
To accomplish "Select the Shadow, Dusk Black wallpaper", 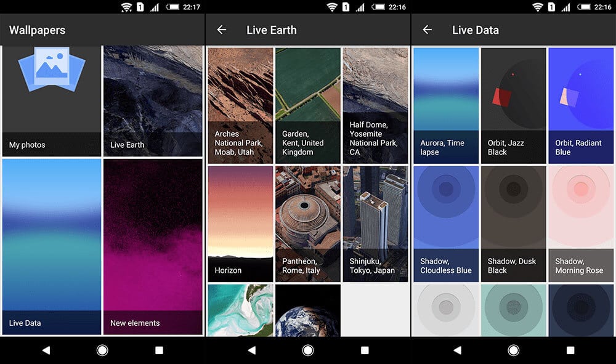I will pos(514,224).
